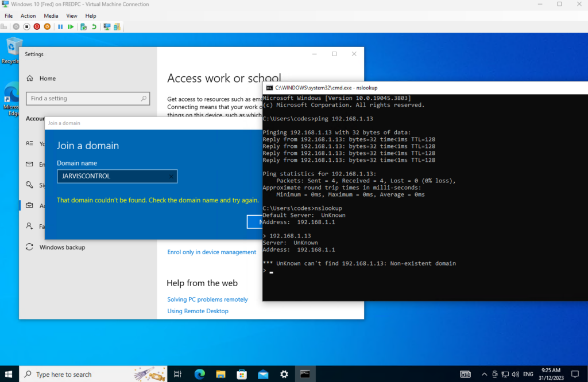Click the Ping statistics line in cmd
The height and width of the screenshot is (382, 588).
pos(319,174)
